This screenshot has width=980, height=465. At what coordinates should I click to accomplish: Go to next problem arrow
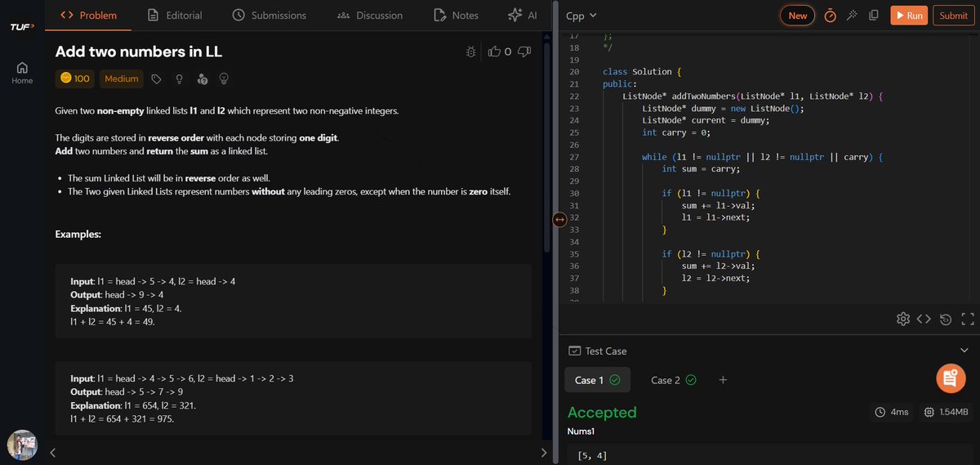pos(545,452)
